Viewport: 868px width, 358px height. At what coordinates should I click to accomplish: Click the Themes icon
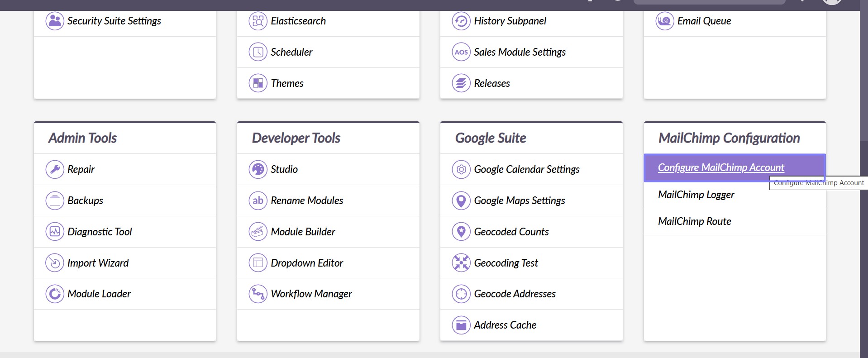tap(258, 83)
